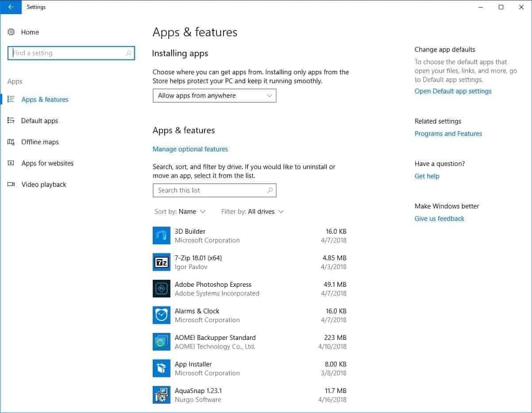The image size is (532, 413).
Task: Click the App Installer icon
Action: point(162,368)
